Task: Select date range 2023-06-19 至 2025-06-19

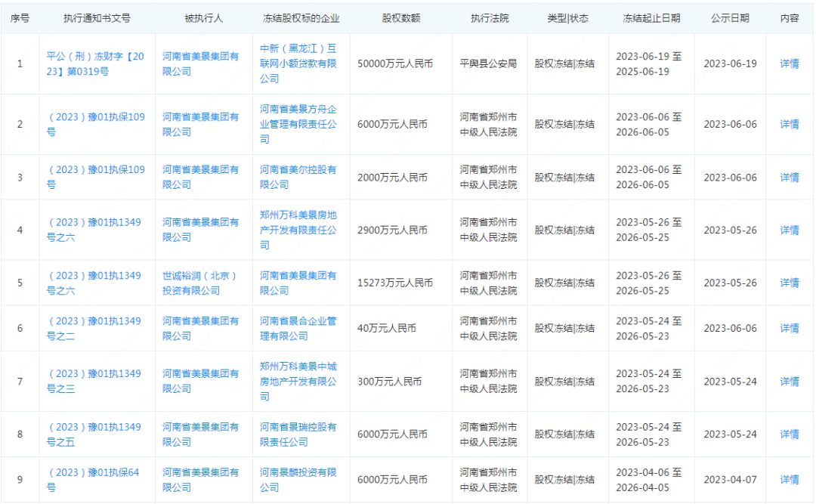Action: [x=649, y=63]
